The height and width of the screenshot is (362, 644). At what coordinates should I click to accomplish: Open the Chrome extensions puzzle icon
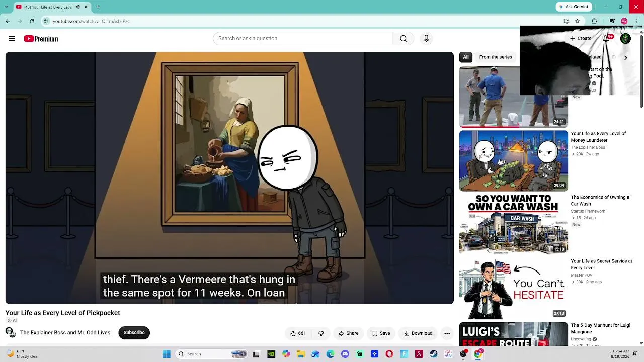click(x=594, y=21)
